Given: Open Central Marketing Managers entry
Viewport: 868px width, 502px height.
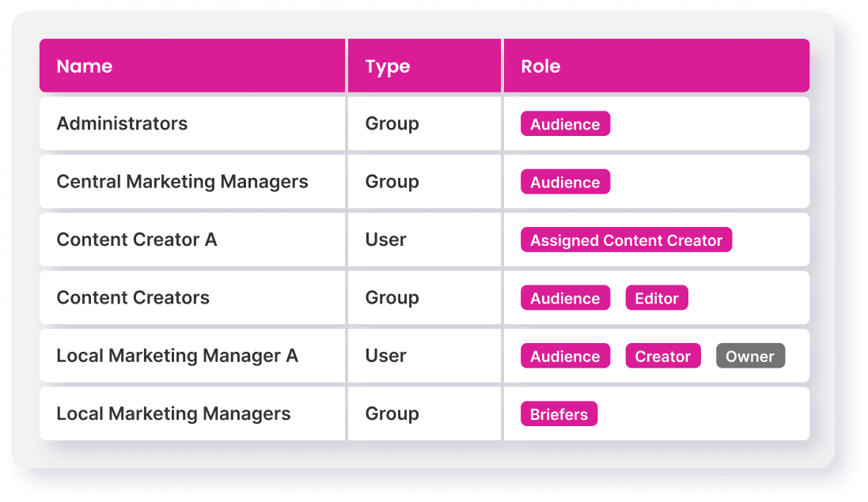Looking at the screenshot, I should click(182, 182).
